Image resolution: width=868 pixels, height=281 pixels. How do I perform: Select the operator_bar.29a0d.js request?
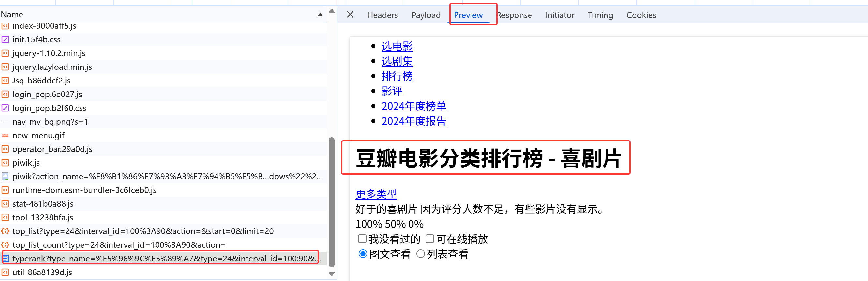[163, 149]
